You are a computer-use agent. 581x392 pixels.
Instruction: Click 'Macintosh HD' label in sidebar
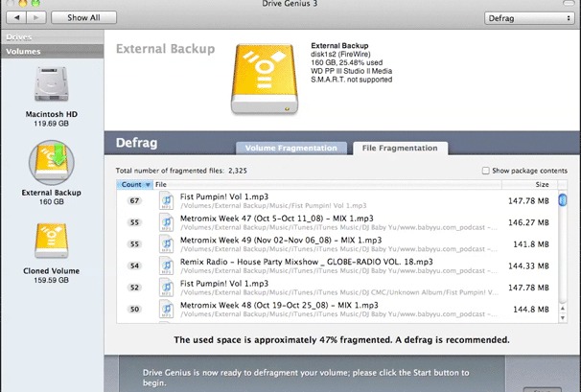click(52, 114)
